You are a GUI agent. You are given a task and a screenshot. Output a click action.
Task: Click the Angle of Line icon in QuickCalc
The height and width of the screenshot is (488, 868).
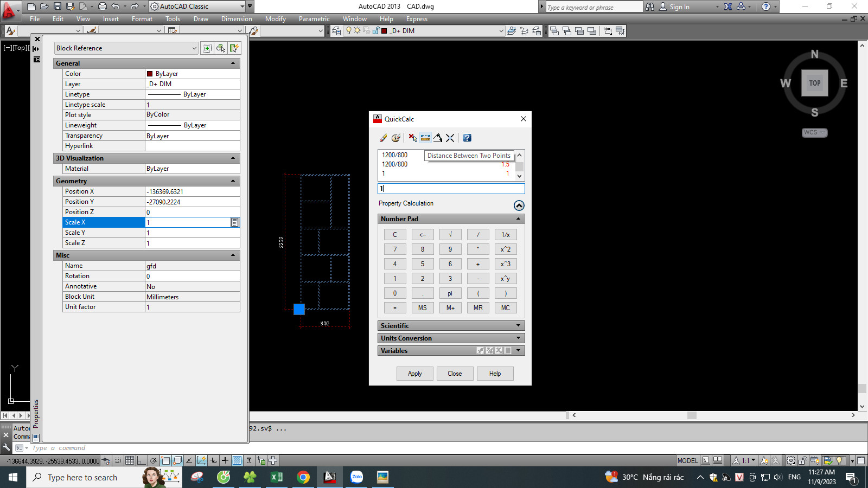438,138
